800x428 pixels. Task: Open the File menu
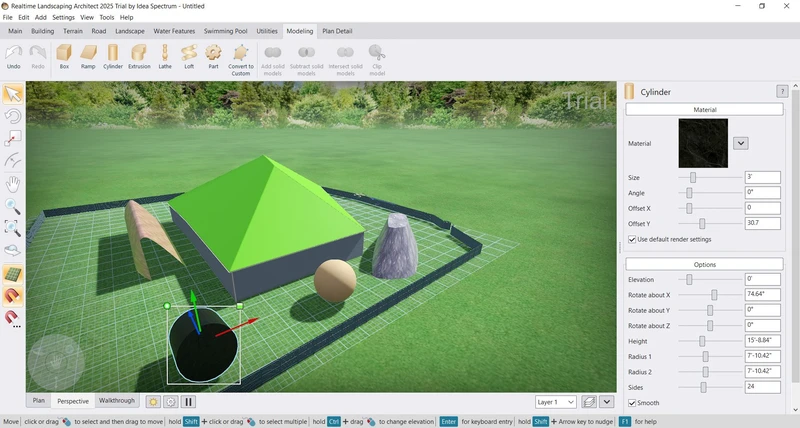[8, 17]
